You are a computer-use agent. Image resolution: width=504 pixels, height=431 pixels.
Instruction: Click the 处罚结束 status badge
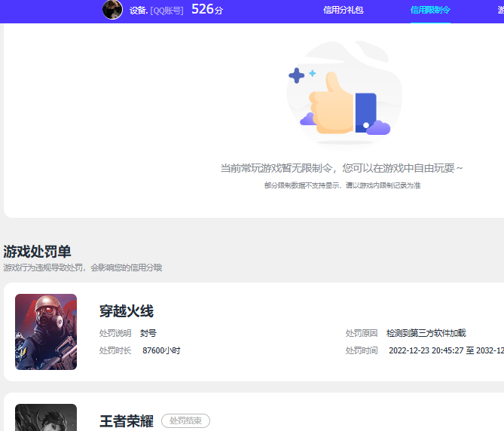pyautogui.click(x=185, y=420)
